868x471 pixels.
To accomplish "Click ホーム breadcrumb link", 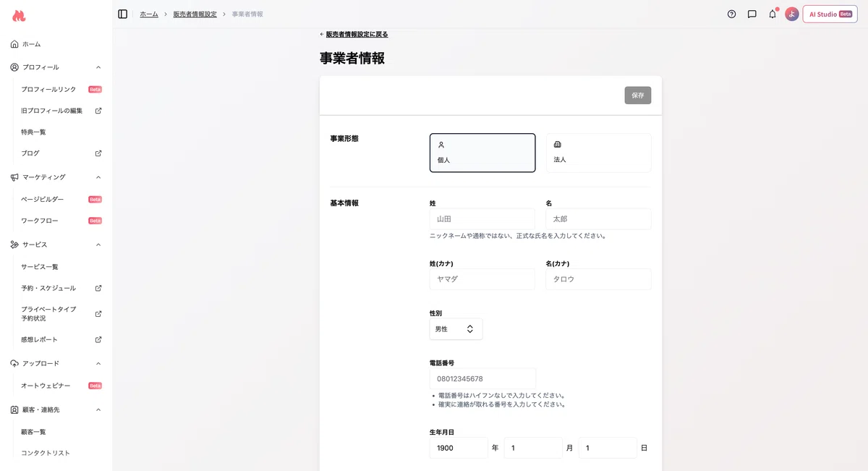I will [149, 14].
